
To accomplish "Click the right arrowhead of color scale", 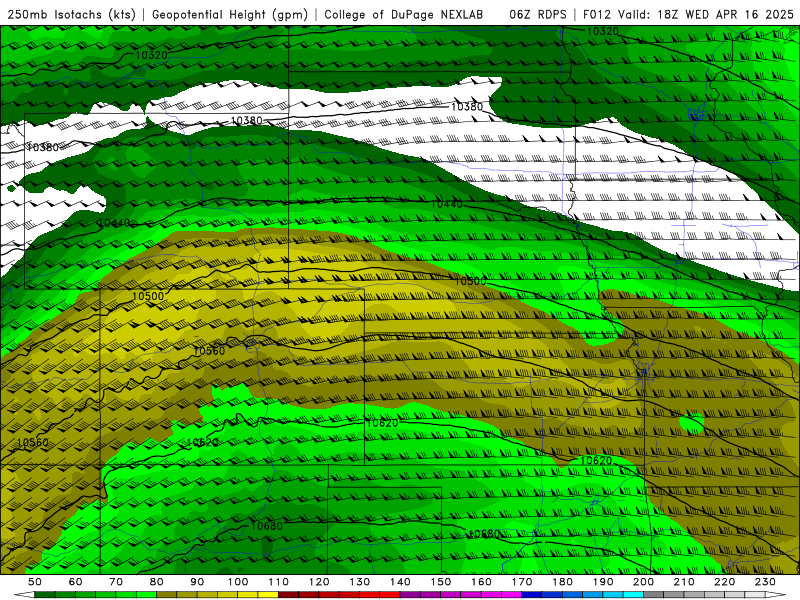I will tap(776, 594).
